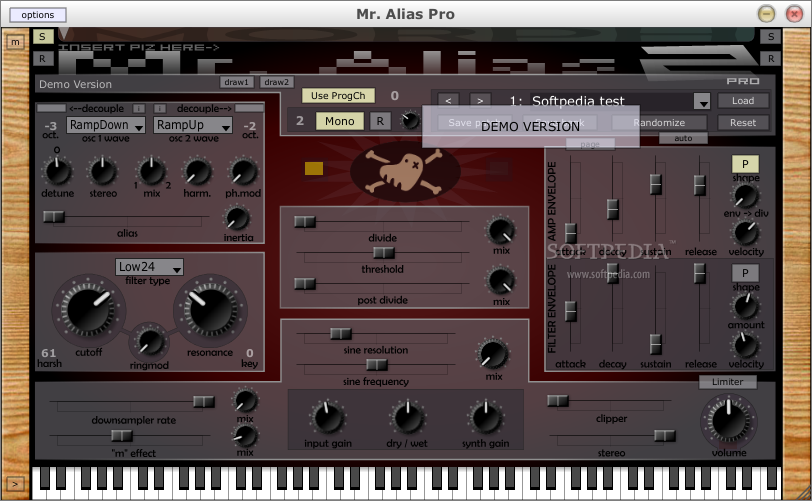
Task: Click the amp envelope velocity knob
Action: pos(746,233)
